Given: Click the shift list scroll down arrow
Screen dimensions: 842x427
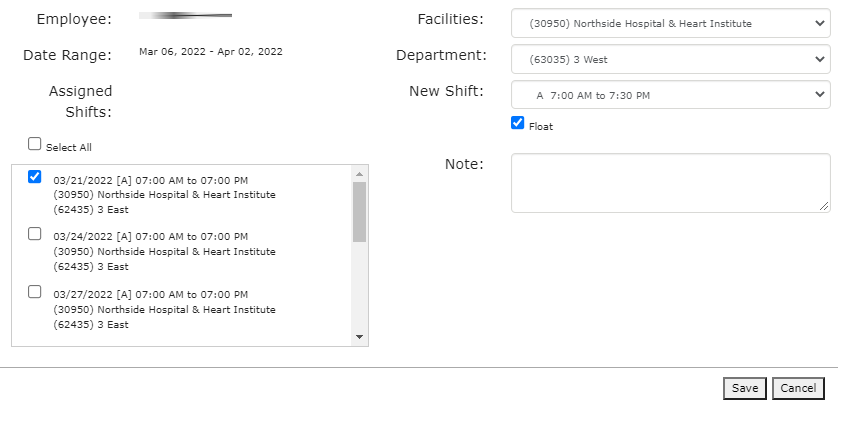Looking at the screenshot, I should pyautogui.click(x=360, y=337).
